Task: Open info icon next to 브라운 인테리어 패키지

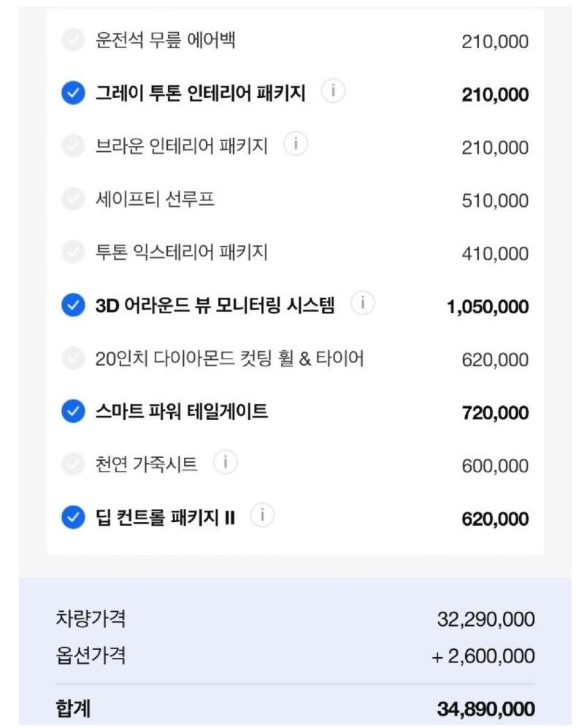Action: pyautogui.click(x=296, y=143)
